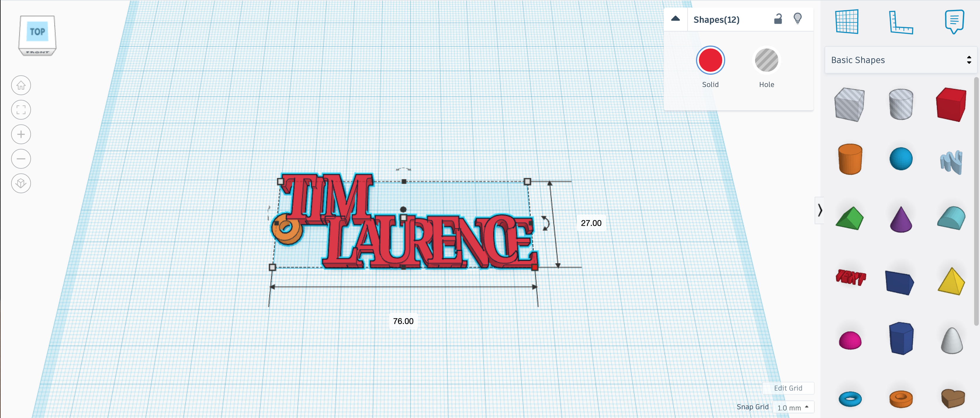This screenshot has height=418, width=980.
Task: Toggle the lock editing padlock icon
Action: point(778,19)
